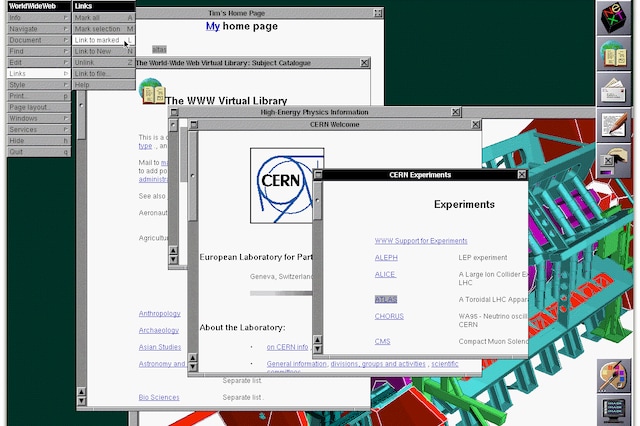The image size is (640, 426).
Task: Follow the Archaeology link
Action: [159, 330]
